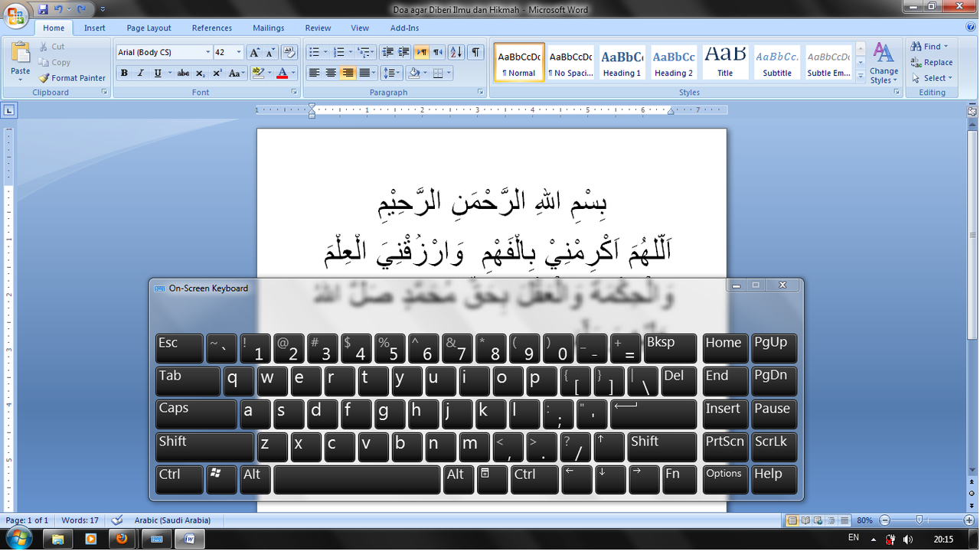
Task: Undo last action in Quick Access Toolbar
Action: [x=58, y=9]
